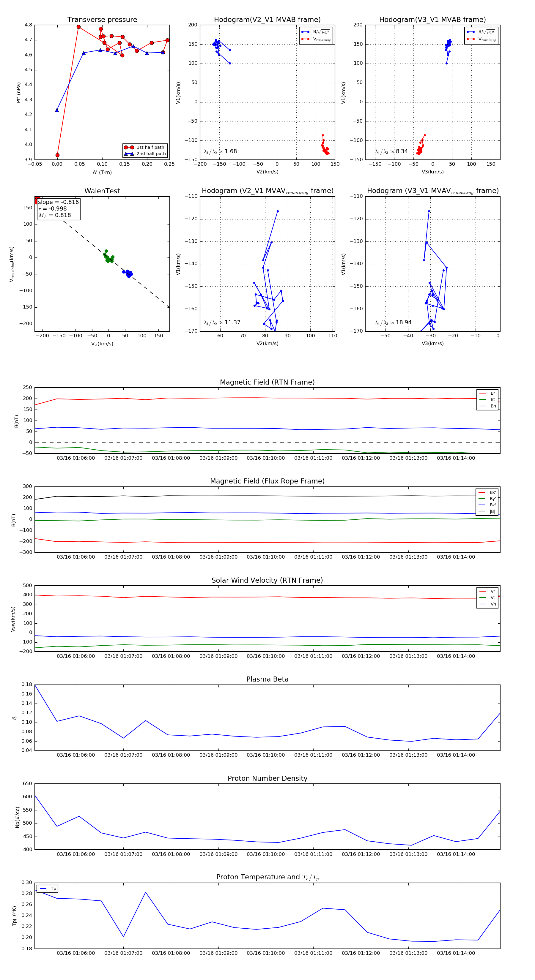Select the "By'" legend entry
Screen dimensions: 535x980
(487, 499)
